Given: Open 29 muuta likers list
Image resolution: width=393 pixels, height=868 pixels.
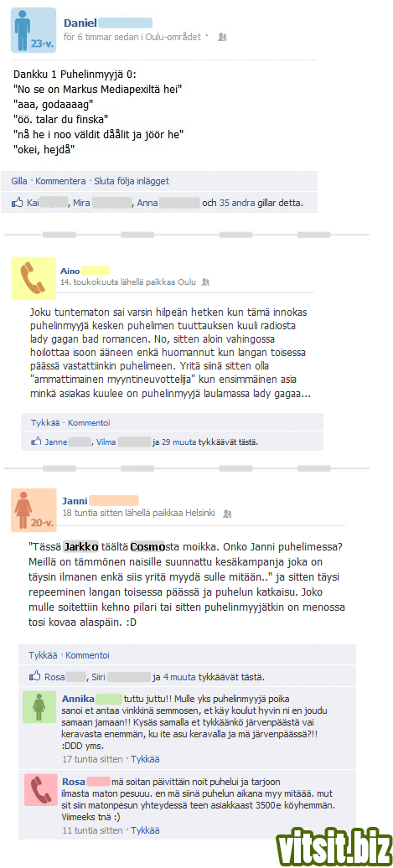Looking at the screenshot, I should pyautogui.click(x=178, y=442).
